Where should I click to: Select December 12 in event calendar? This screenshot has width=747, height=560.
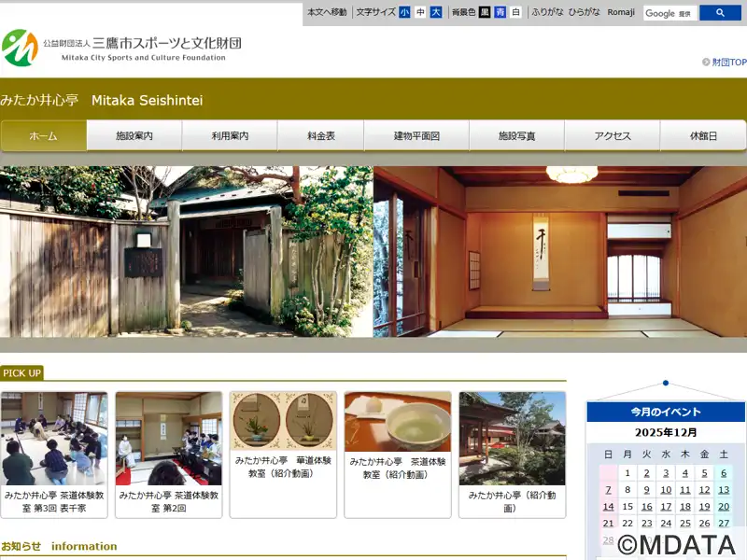(705, 490)
